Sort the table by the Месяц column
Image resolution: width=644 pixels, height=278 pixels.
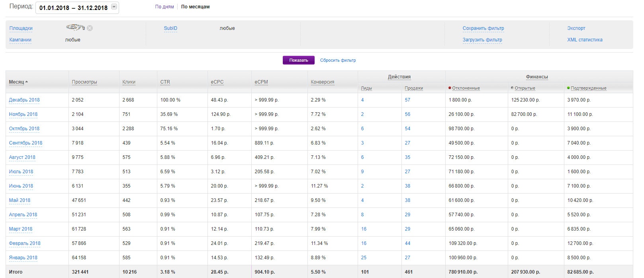pyautogui.click(x=17, y=82)
